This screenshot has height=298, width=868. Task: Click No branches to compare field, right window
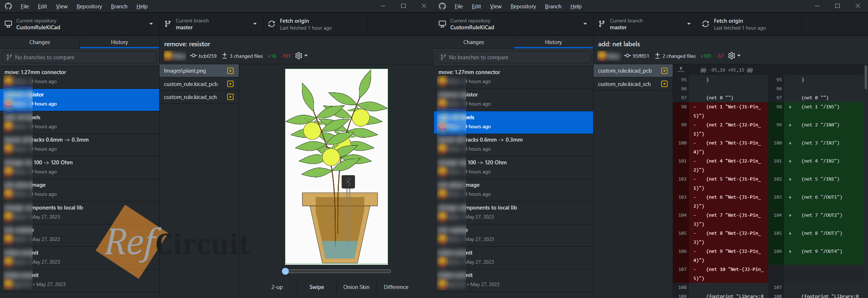click(x=514, y=57)
